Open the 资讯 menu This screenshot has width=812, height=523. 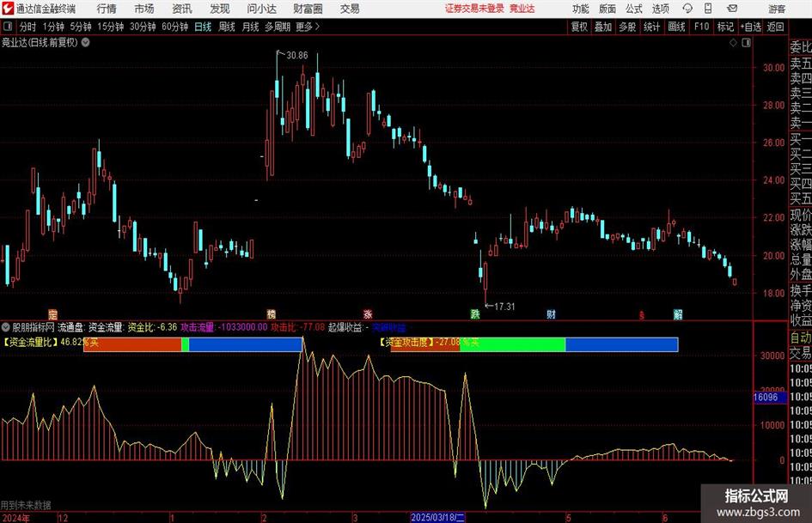[x=182, y=9]
